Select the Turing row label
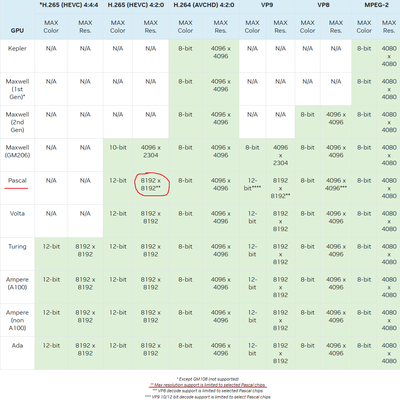Image resolution: width=400 pixels, height=400 pixels. point(17,246)
